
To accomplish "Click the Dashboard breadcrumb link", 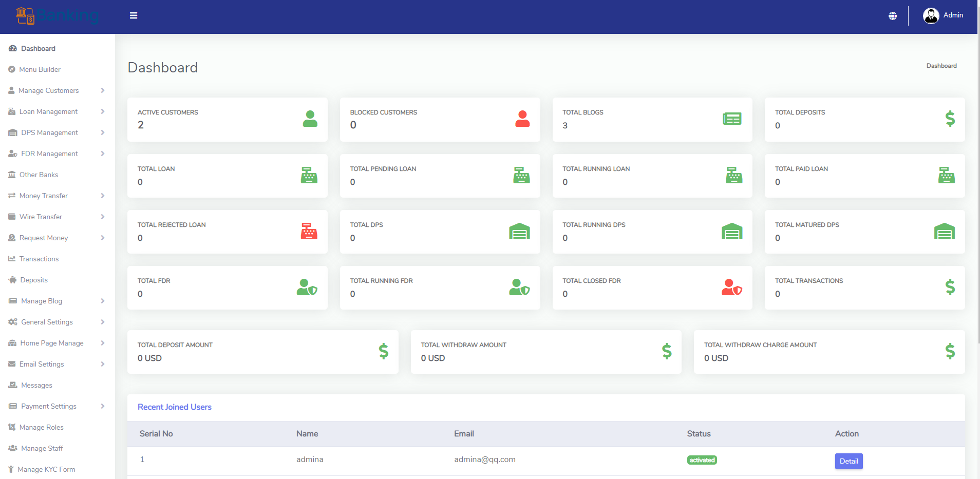I will tap(941, 66).
